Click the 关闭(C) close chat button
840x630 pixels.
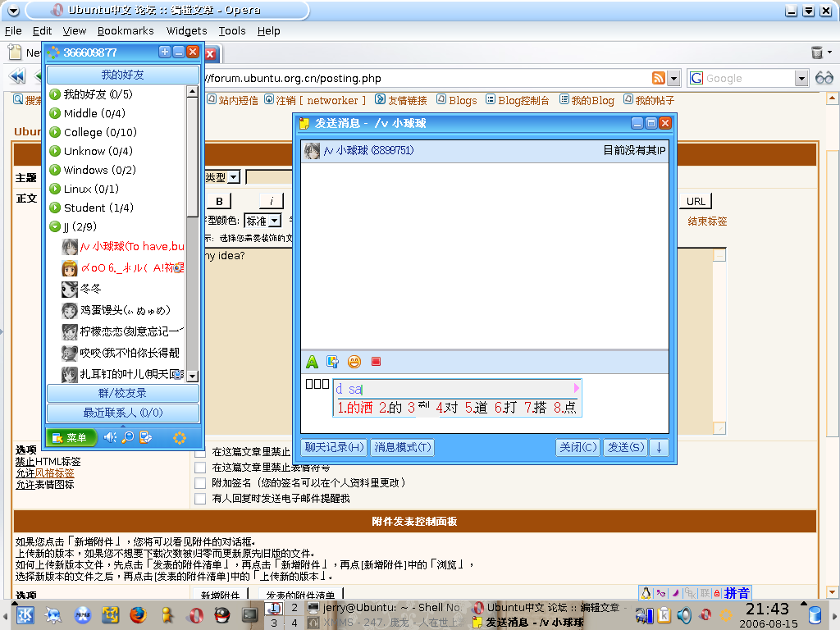(578, 447)
